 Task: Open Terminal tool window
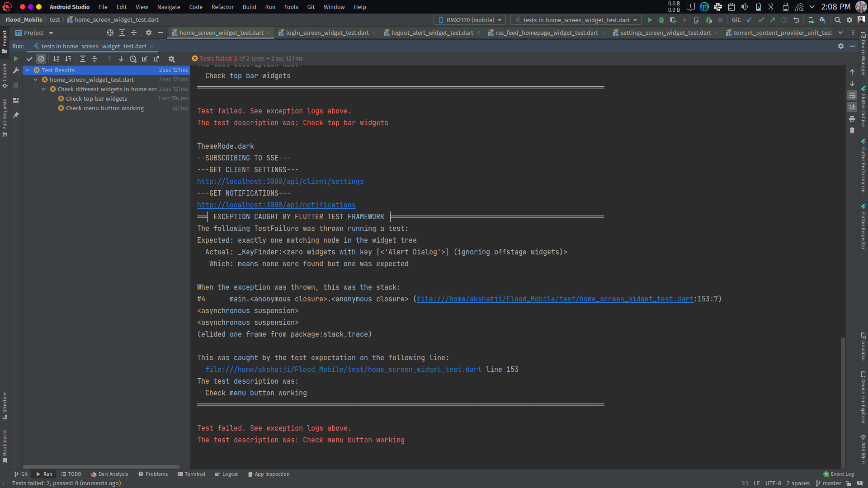coord(192,474)
